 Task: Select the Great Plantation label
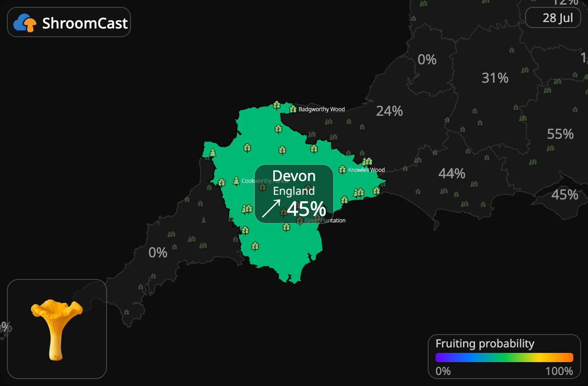pyautogui.click(x=325, y=221)
